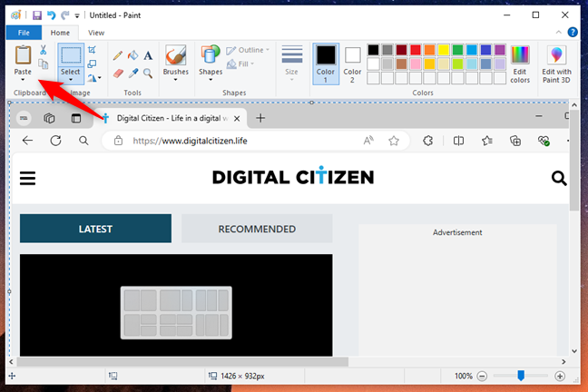Viewport: 588px width, 392px height.
Task: Click the Resize icon in Image group
Action: (92, 64)
